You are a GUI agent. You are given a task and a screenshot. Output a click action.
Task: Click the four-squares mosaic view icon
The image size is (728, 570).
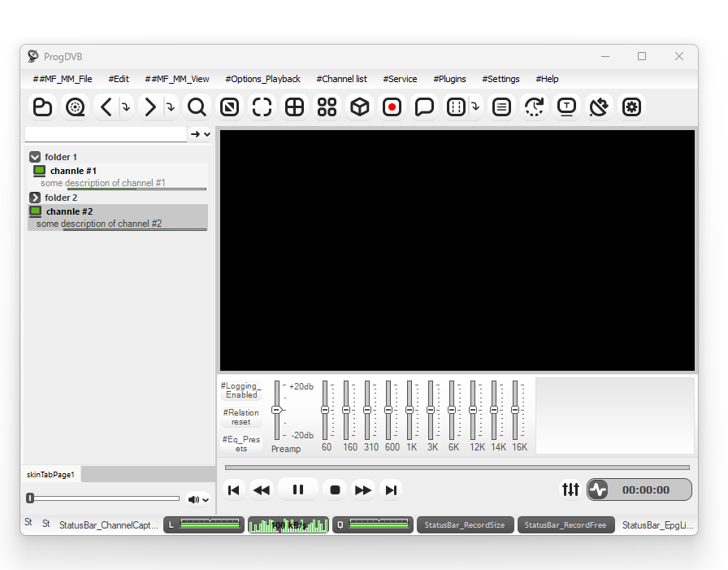(x=327, y=107)
